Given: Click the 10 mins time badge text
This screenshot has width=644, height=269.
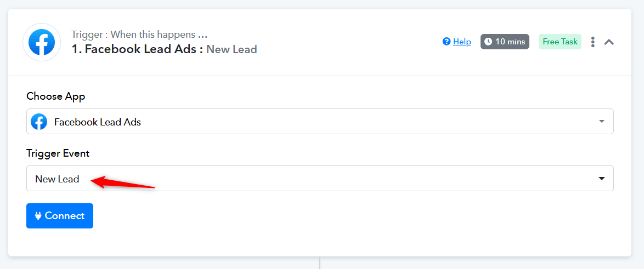Looking at the screenshot, I should coord(510,42).
